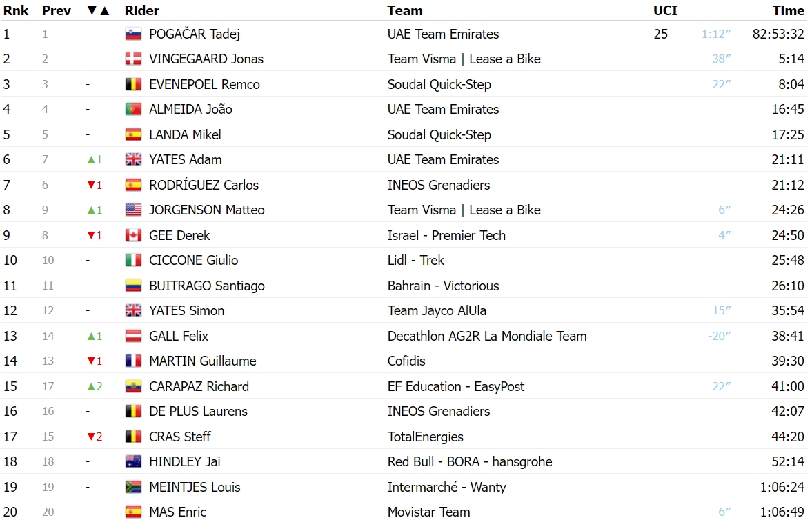This screenshot has width=812, height=520.
Task: Click the UCI column header
Action: 666,11
